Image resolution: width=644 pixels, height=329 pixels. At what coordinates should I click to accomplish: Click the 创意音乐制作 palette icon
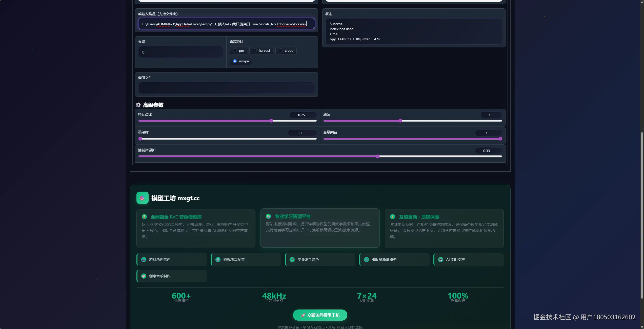coord(144,276)
